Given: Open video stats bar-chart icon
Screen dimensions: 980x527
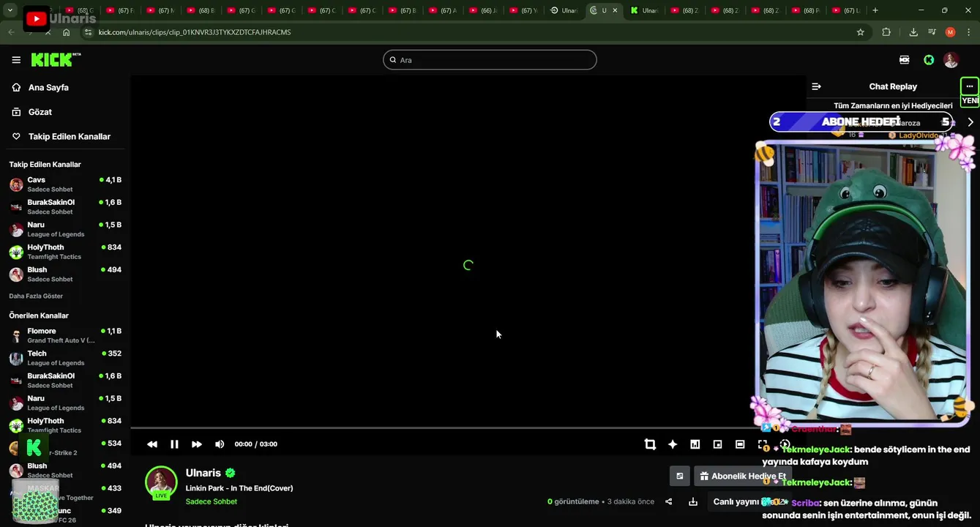Looking at the screenshot, I should [x=695, y=444].
